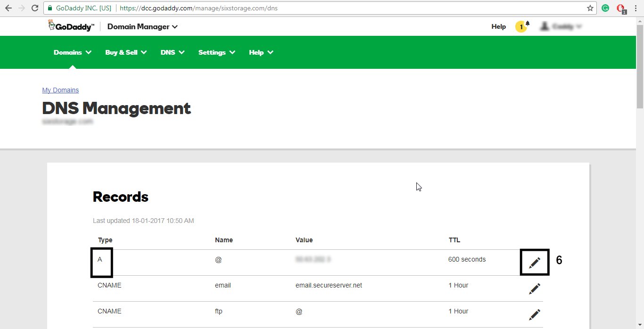Click the A record type cell
This screenshot has height=329, width=644.
coord(100,259)
